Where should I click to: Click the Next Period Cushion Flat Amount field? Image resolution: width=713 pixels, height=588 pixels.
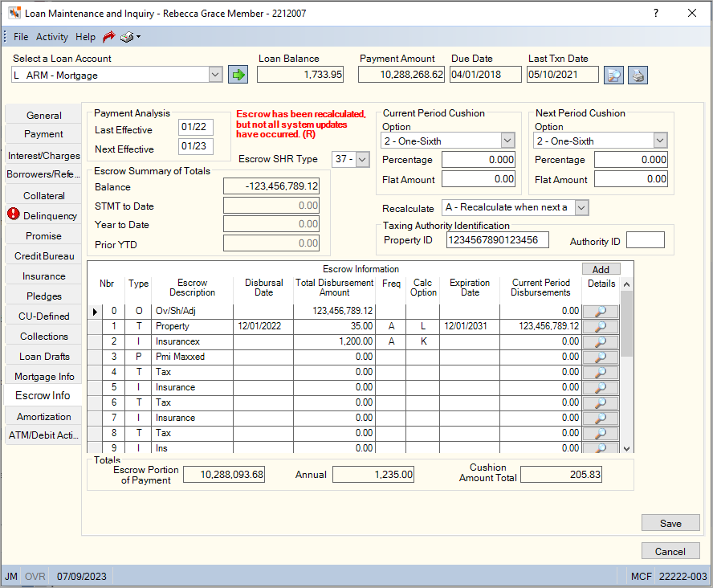[x=630, y=179]
